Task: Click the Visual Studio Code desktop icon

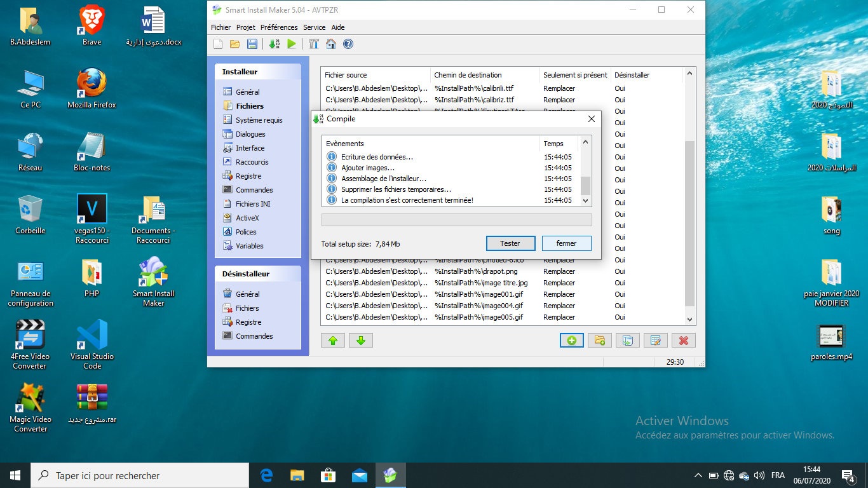Action: tap(92, 344)
